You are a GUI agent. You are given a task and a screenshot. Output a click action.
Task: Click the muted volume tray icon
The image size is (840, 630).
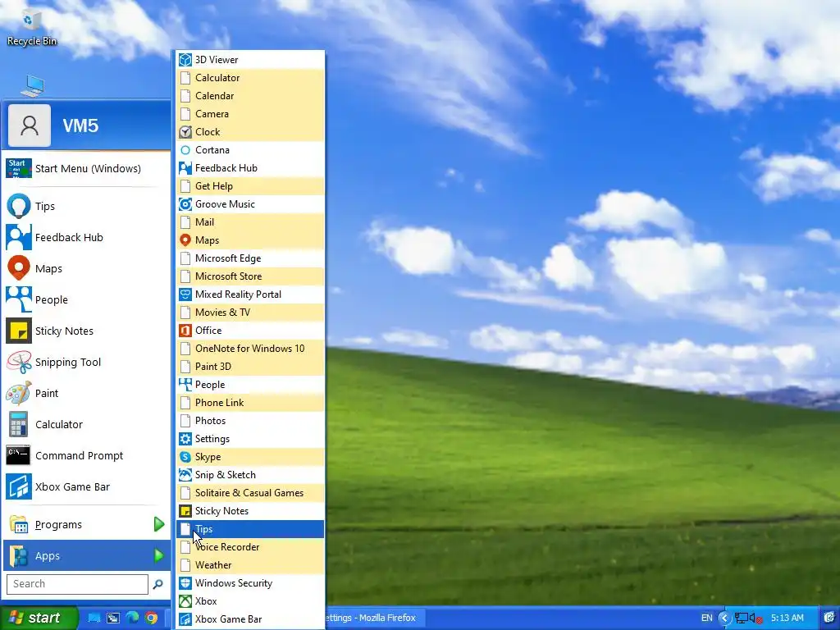coord(756,619)
